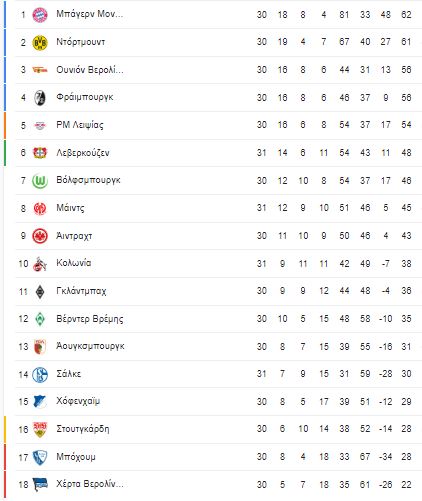This screenshot has height=501, width=422.
Task: Open the Χόφενχαϊμ team link
Action: click(x=78, y=401)
